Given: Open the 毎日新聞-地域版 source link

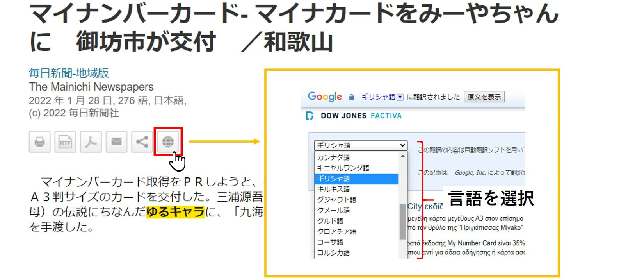Looking at the screenshot, I should [69, 73].
